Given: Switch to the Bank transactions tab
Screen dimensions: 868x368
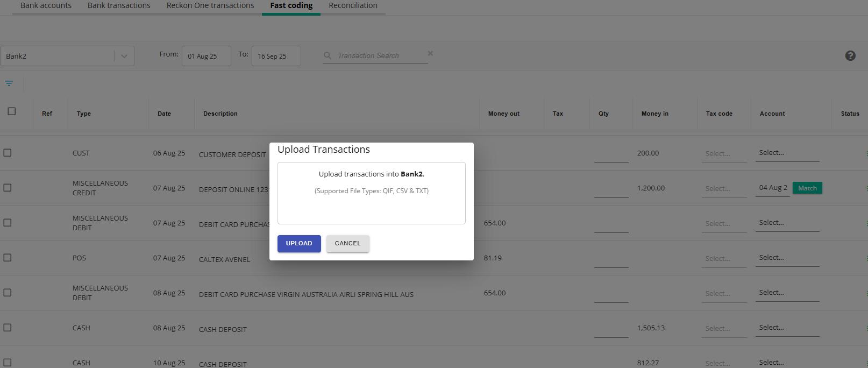Looking at the screenshot, I should click(x=119, y=5).
